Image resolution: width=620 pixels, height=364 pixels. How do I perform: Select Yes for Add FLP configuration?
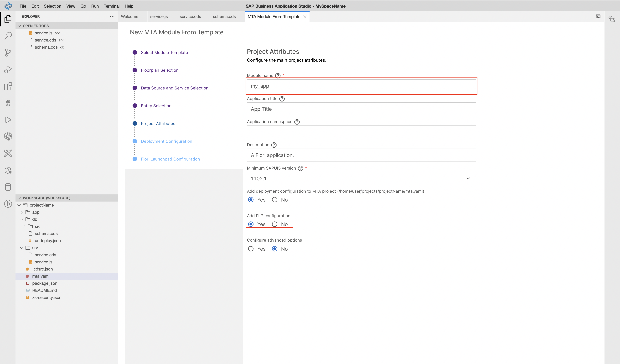point(251,224)
